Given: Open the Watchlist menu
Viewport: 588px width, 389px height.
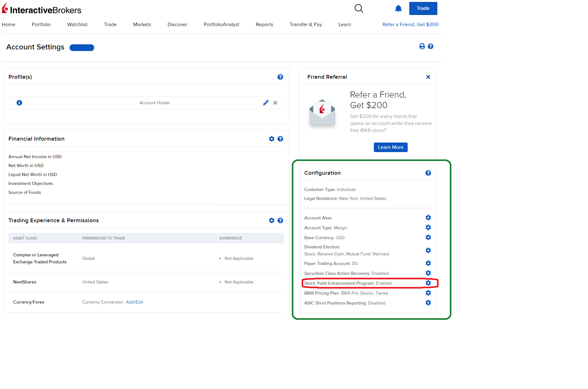Looking at the screenshot, I should 77,25.
